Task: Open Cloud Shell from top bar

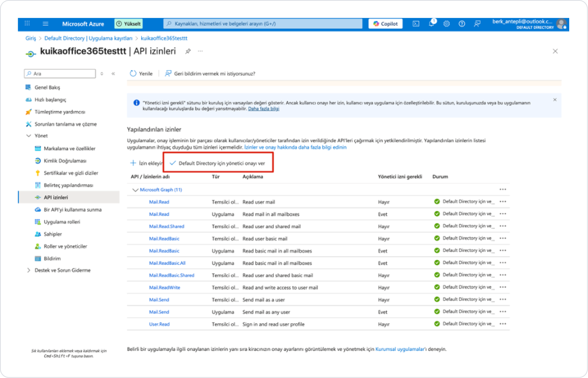Action: (416, 24)
